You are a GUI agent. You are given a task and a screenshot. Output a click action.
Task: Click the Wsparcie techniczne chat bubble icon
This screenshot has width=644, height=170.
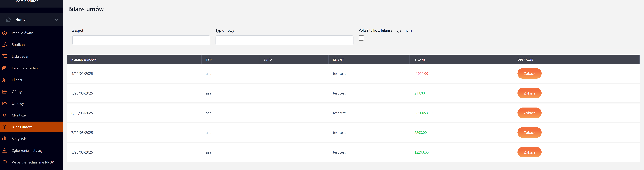4,162
